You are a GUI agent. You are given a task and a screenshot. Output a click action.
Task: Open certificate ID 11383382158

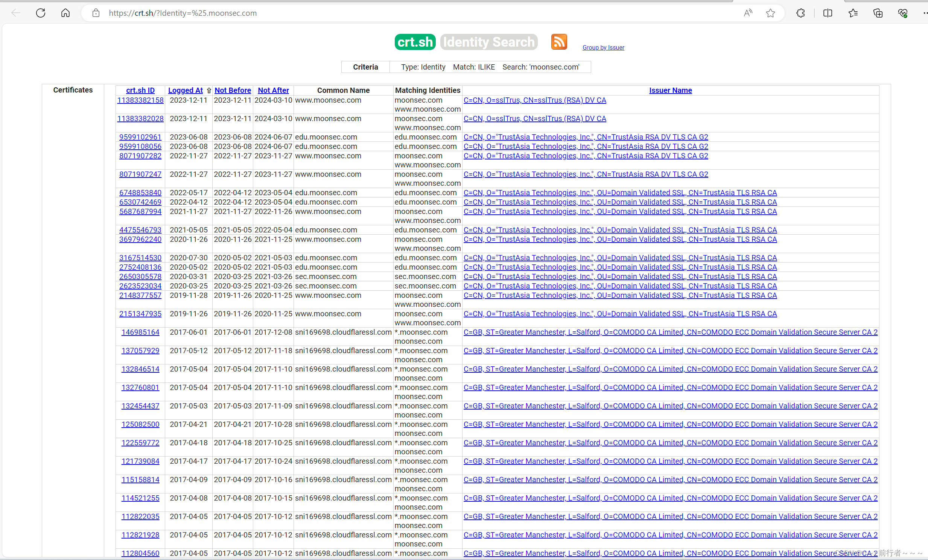140,100
